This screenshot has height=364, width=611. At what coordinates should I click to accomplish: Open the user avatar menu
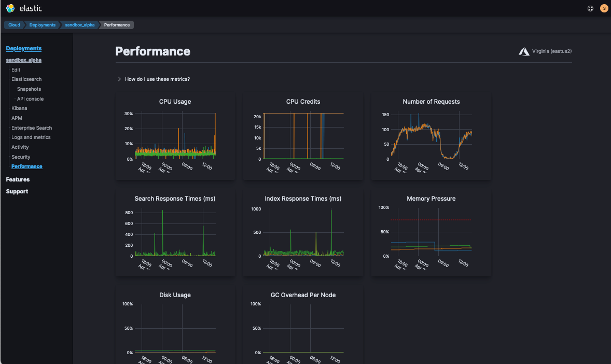[604, 9]
